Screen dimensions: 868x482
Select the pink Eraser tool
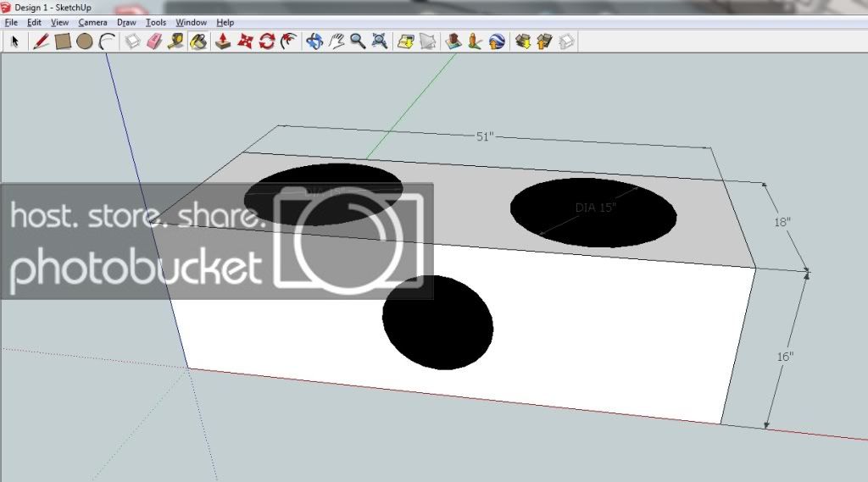154,42
